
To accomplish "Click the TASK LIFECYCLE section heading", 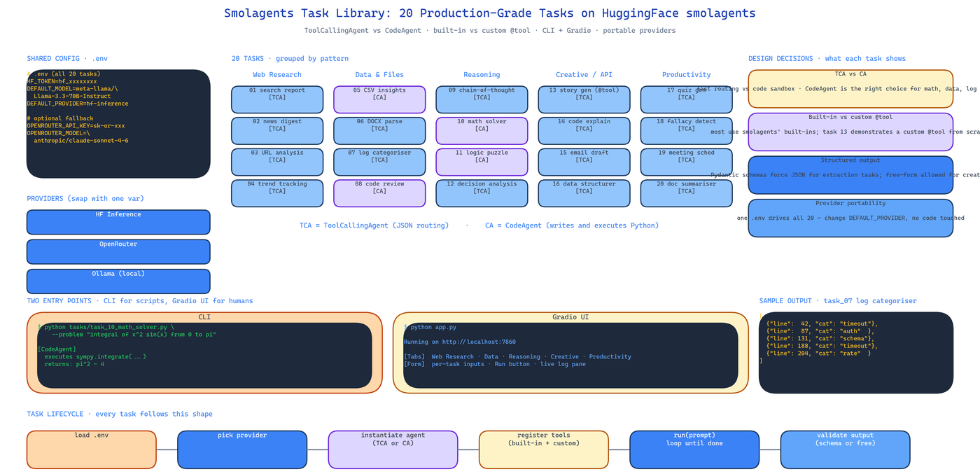I will click(120, 414).
